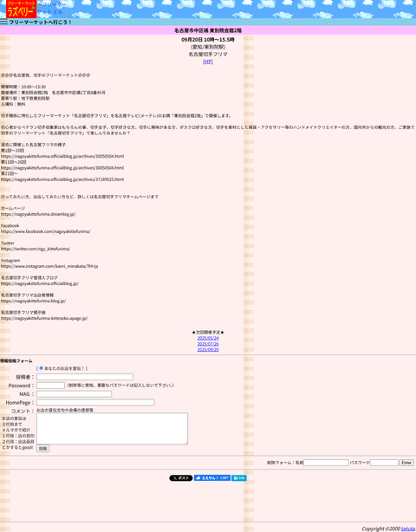416x532 pixels.
Task: Focus the HomePage input field
Action: [x=95, y=402]
